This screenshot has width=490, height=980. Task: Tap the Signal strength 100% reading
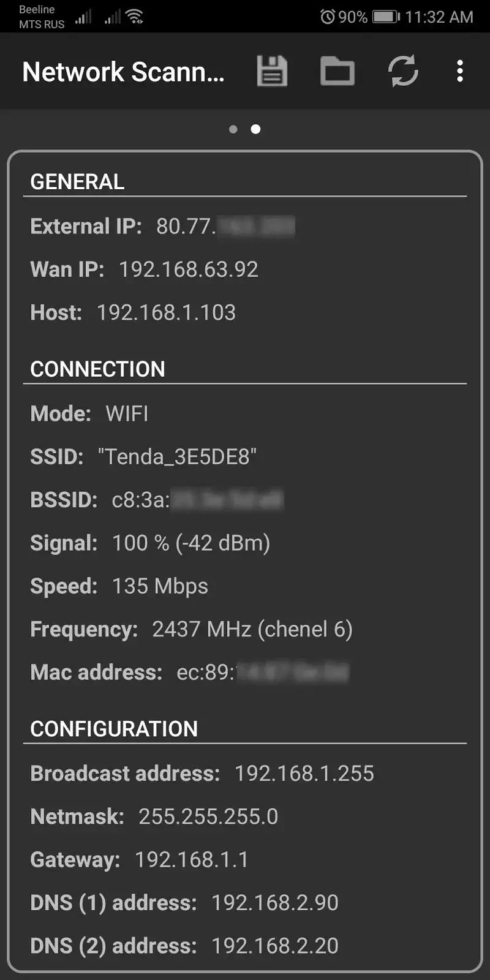tap(190, 543)
